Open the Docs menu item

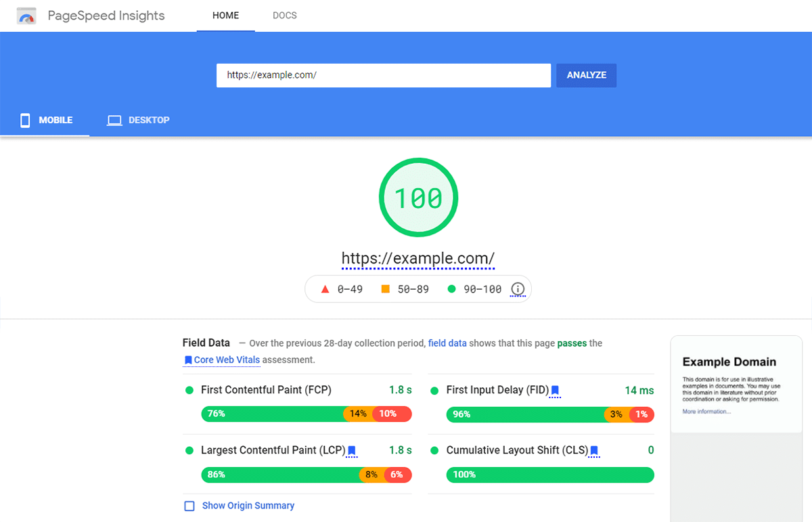[x=284, y=16]
